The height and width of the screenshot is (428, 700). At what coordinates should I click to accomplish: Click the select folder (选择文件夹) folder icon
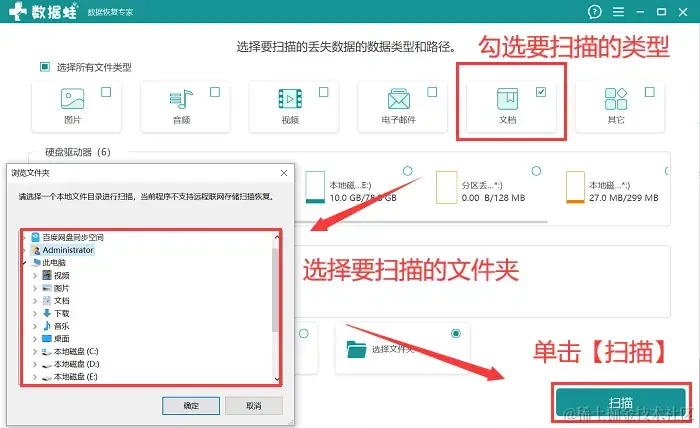[356, 349]
